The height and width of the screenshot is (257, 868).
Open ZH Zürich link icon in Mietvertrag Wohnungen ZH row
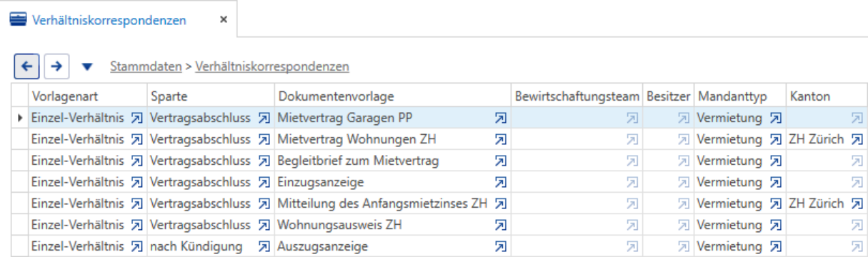(x=857, y=139)
